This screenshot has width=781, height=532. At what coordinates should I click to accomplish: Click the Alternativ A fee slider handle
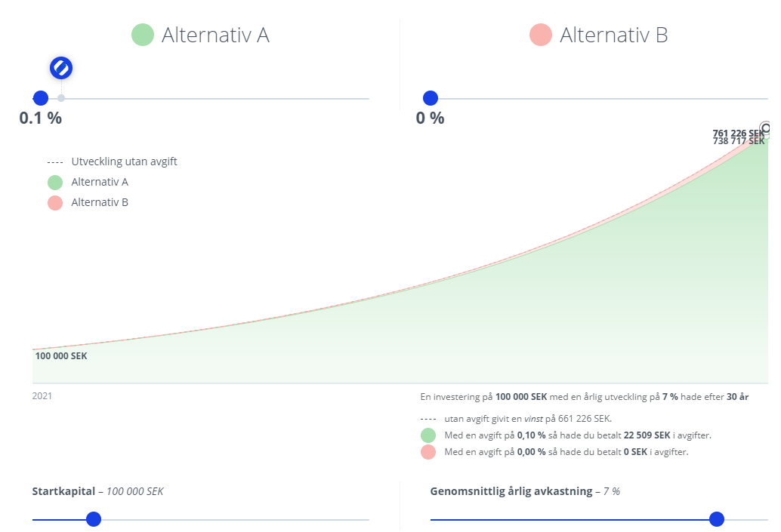click(41, 98)
